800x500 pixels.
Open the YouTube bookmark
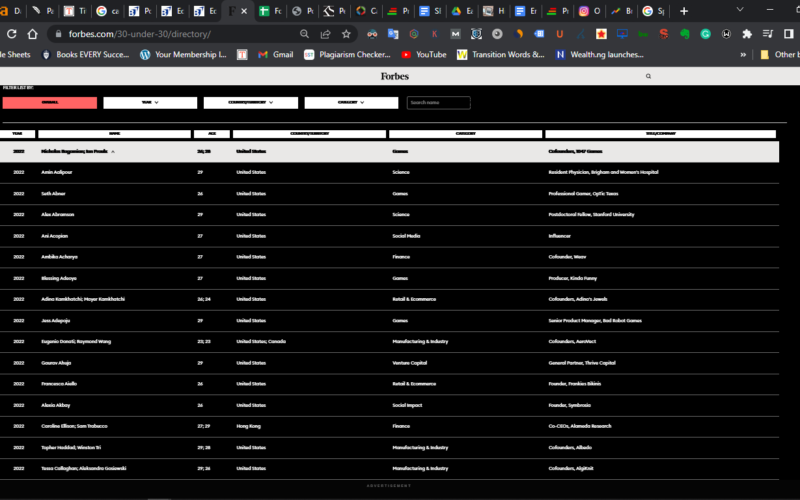pyautogui.click(x=424, y=54)
